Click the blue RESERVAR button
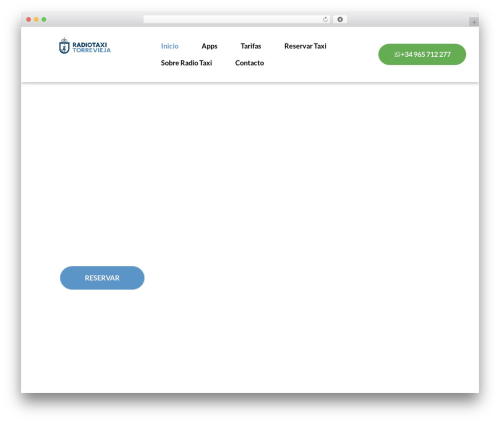 (x=102, y=278)
